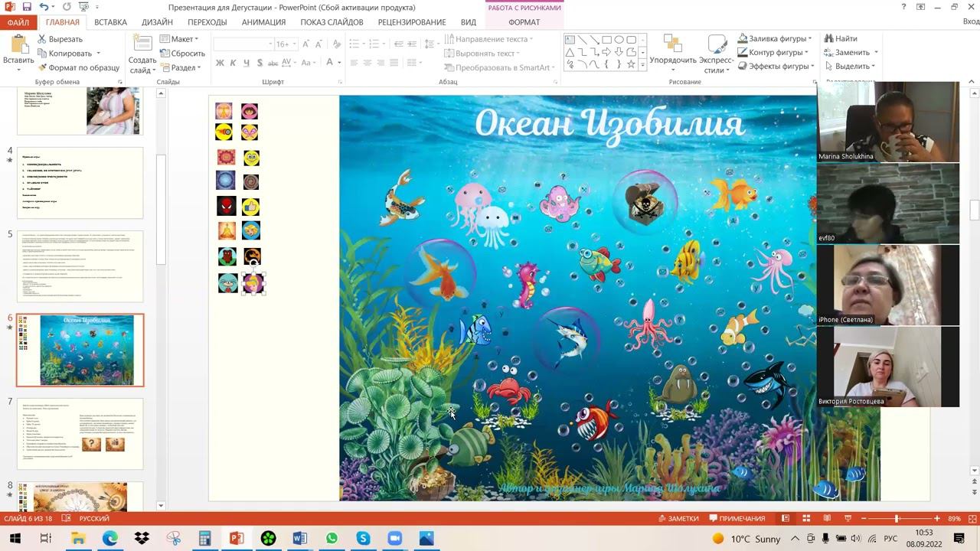Open Эффекты фигуры shape effects dropdown
The width and height of the screenshot is (980, 551).
coord(777,67)
